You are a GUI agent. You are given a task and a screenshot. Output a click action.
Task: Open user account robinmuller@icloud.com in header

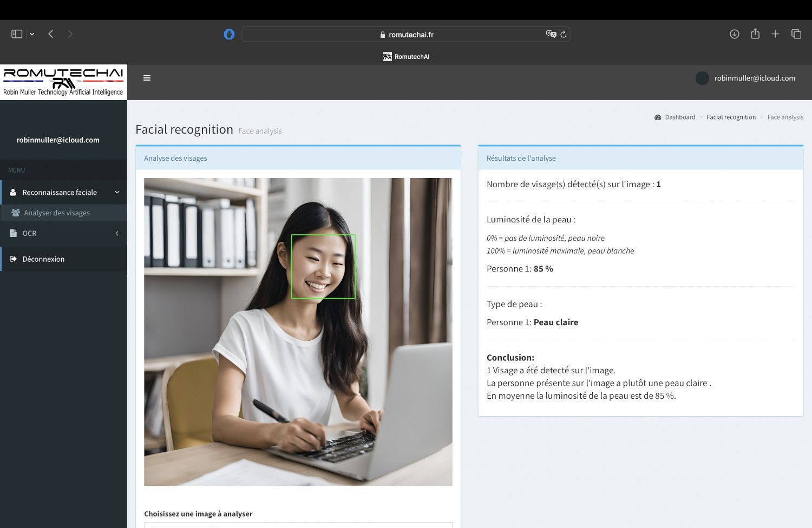[754, 78]
